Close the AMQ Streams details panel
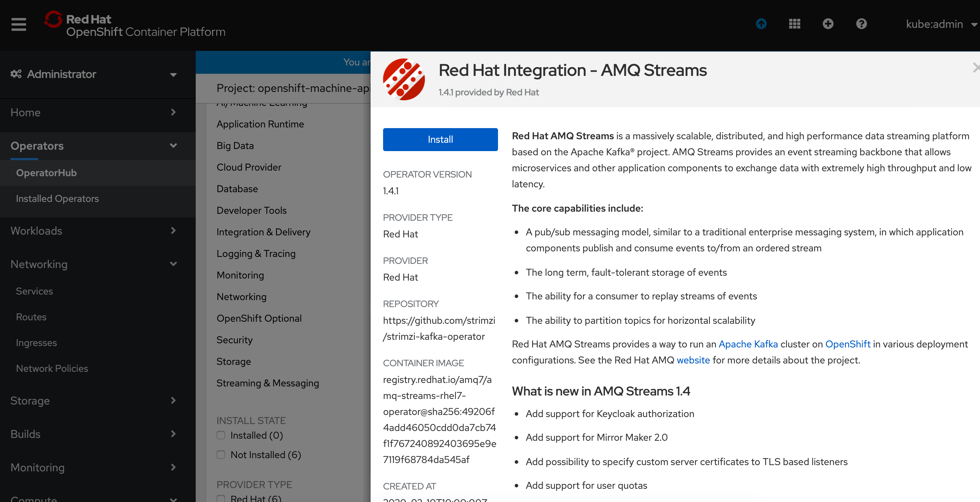980x502 pixels. click(976, 68)
